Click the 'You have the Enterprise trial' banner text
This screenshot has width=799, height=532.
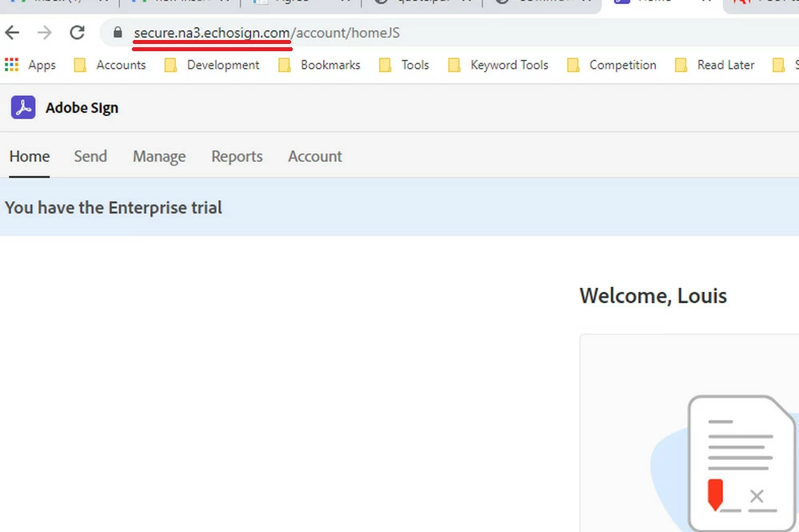[114, 208]
